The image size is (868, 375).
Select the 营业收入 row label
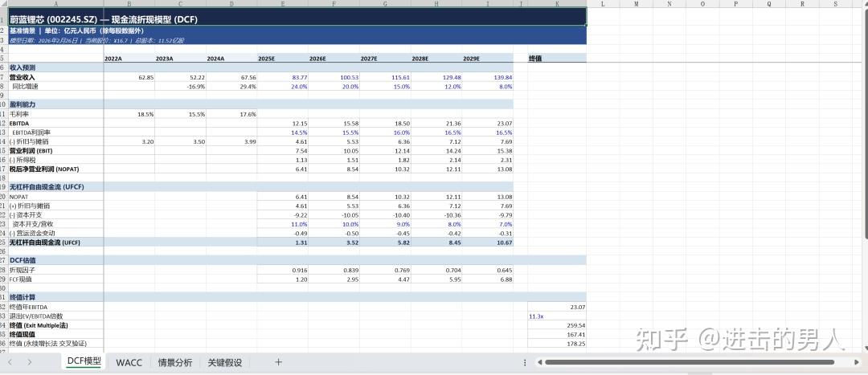tap(56, 77)
